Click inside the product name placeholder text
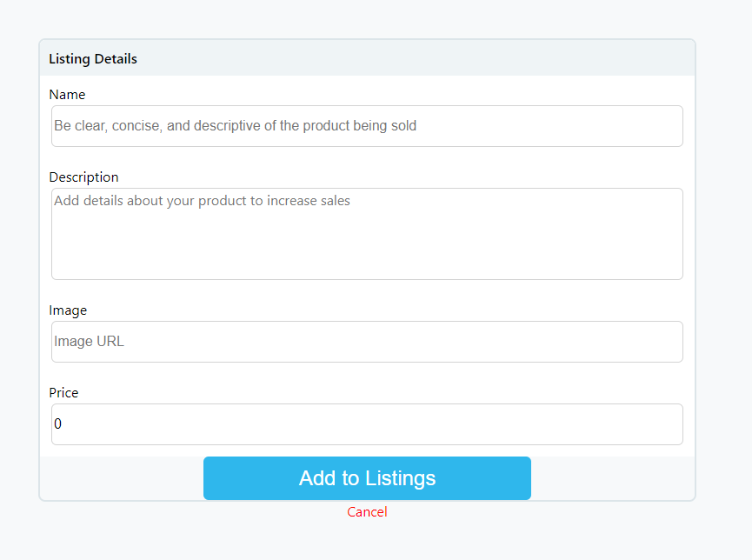This screenshot has height=560, width=752. [236, 125]
